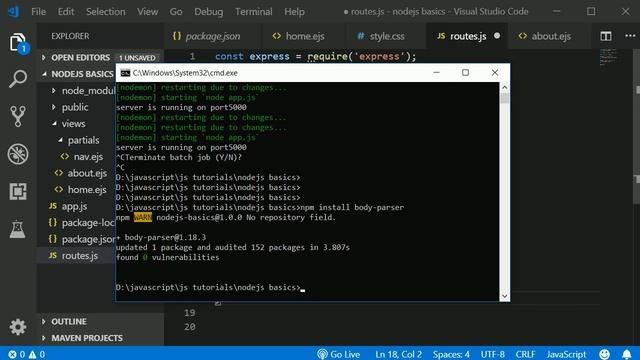Click the word 'express' variable in line 1
Screen dimensions: 640x360
269,56
